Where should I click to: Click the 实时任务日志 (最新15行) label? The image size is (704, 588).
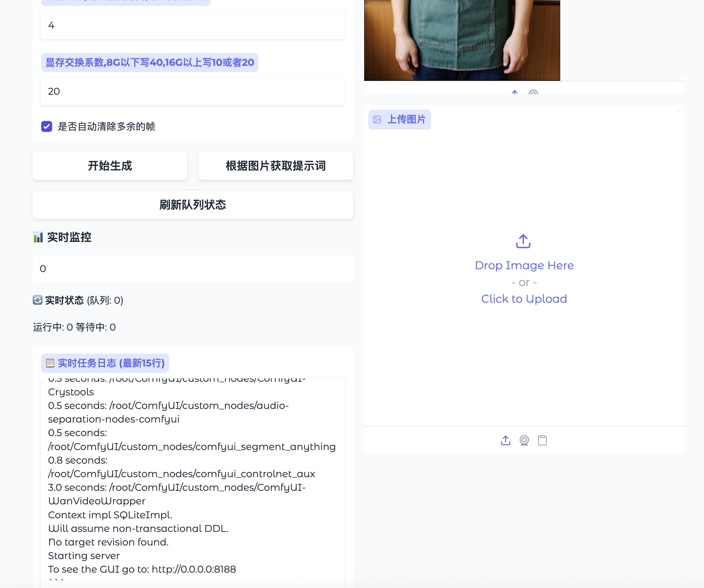click(x=105, y=363)
